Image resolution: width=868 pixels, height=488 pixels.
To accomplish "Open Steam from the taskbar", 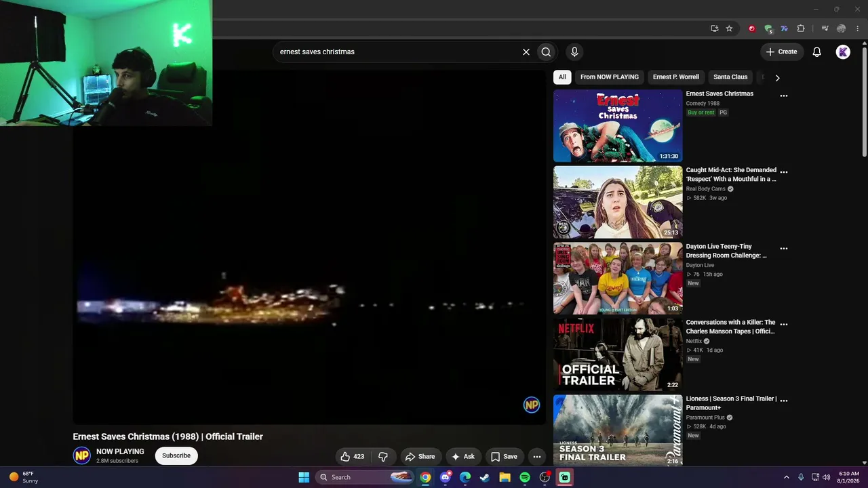I will 485,477.
